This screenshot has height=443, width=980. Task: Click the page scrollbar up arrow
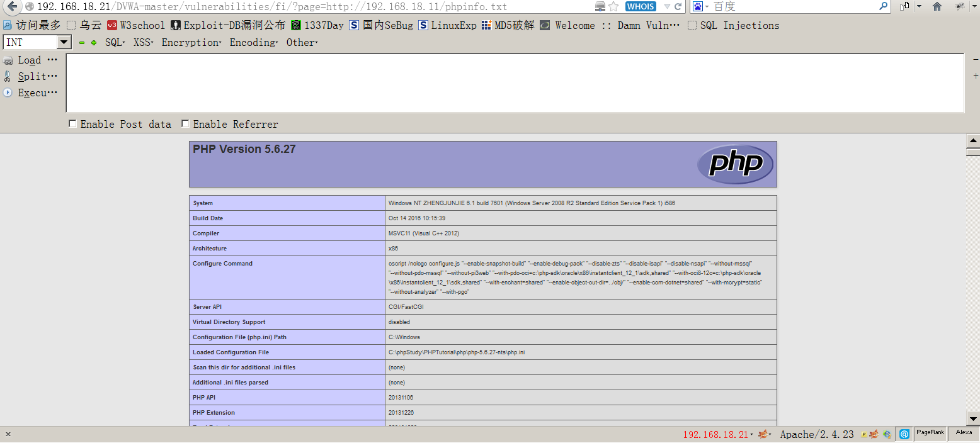coord(973,141)
